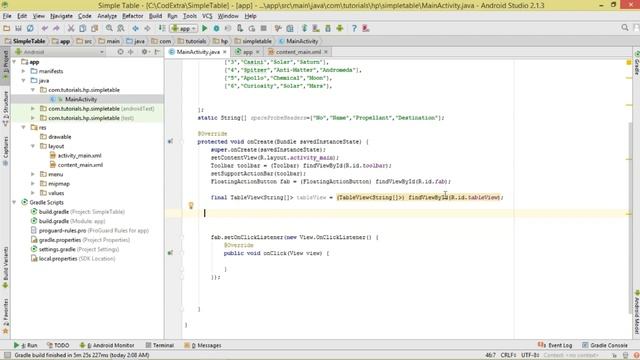Open the File menu
Viewport: 640px width, 360px height.
(x=7, y=16)
